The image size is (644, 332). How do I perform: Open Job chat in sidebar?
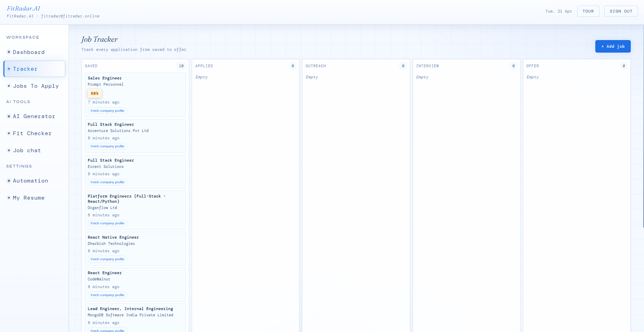point(34,150)
